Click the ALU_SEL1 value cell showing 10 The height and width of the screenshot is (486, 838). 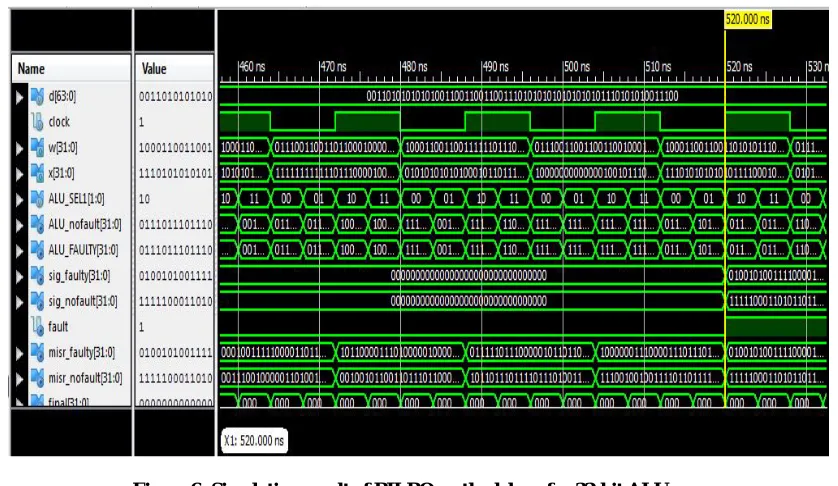174,199
